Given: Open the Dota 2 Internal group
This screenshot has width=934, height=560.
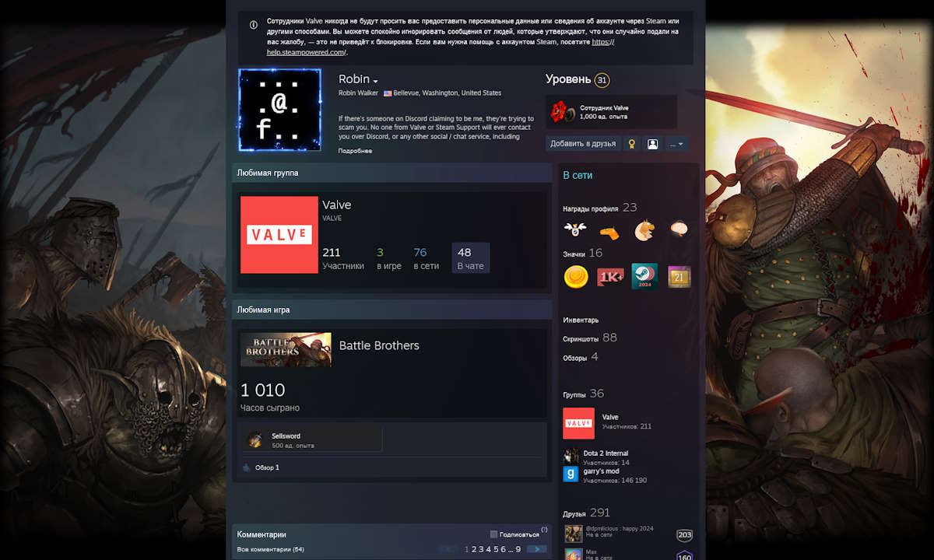Looking at the screenshot, I should point(606,453).
